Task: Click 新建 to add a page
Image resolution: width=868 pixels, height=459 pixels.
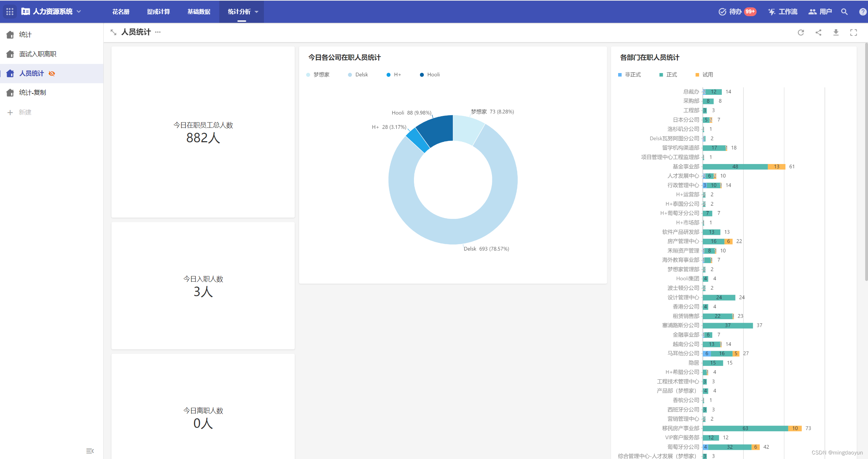Action: pyautogui.click(x=25, y=112)
